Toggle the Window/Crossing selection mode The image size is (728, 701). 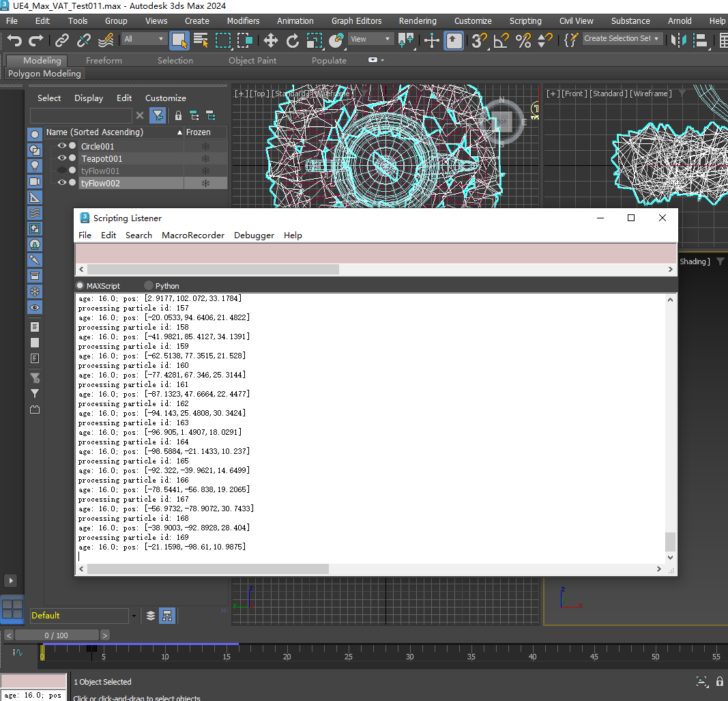(245, 40)
